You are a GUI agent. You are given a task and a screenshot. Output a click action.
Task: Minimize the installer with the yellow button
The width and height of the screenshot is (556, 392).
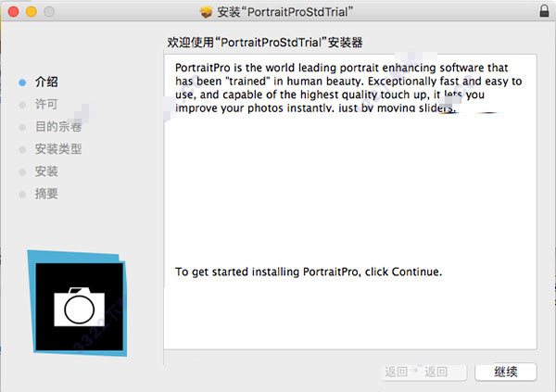[x=32, y=12]
